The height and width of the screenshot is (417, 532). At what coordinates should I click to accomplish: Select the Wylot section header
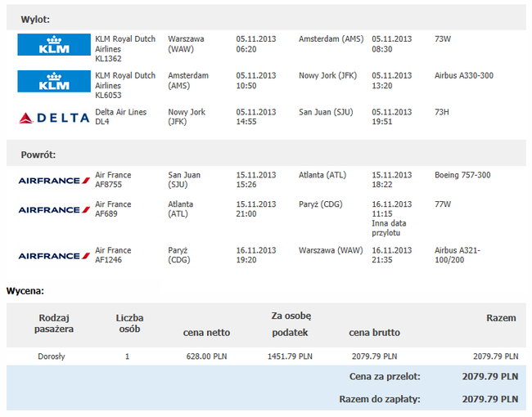266,19
